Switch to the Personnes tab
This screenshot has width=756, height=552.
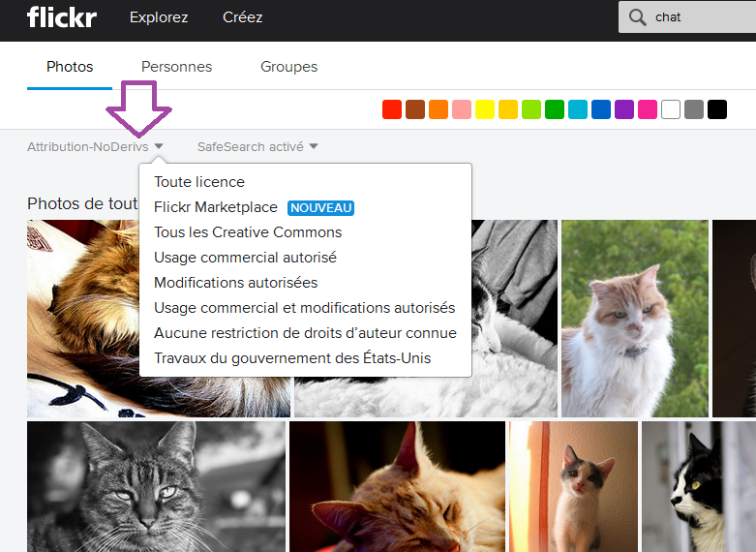point(176,67)
